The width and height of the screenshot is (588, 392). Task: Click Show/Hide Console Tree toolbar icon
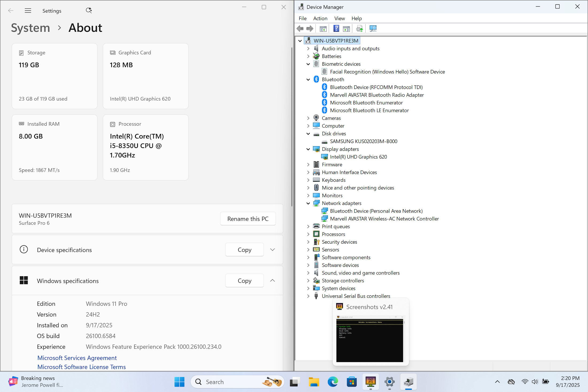point(323,29)
